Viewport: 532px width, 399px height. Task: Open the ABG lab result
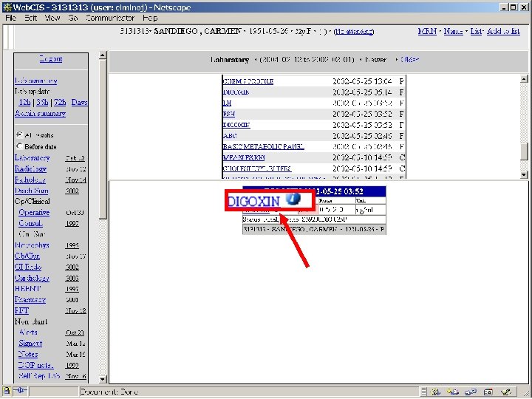(230, 135)
